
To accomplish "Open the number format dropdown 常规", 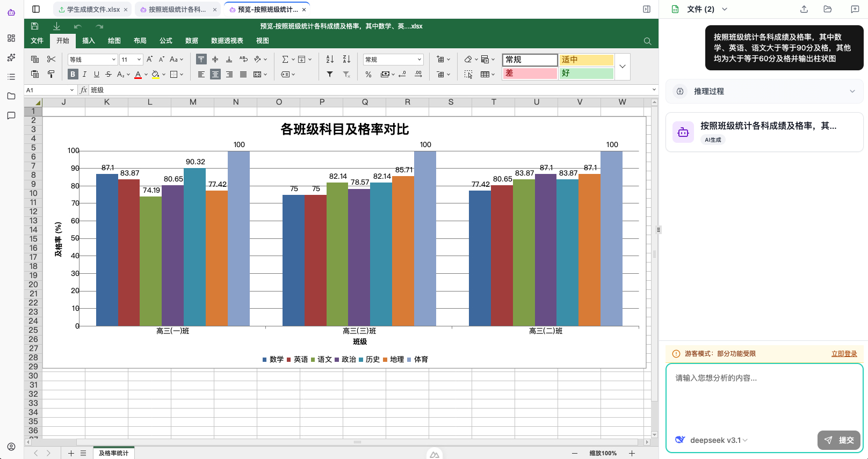I will click(x=393, y=59).
